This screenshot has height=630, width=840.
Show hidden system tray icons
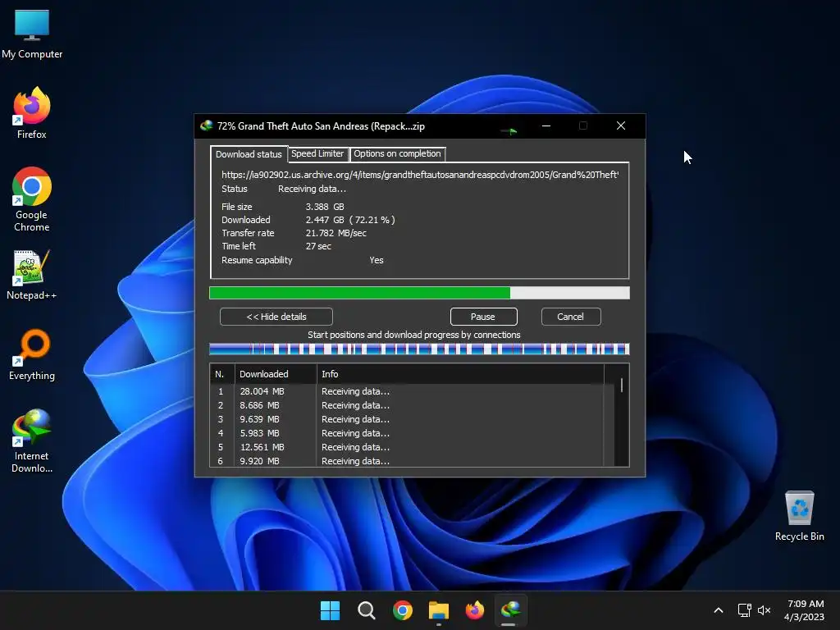click(719, 610)
